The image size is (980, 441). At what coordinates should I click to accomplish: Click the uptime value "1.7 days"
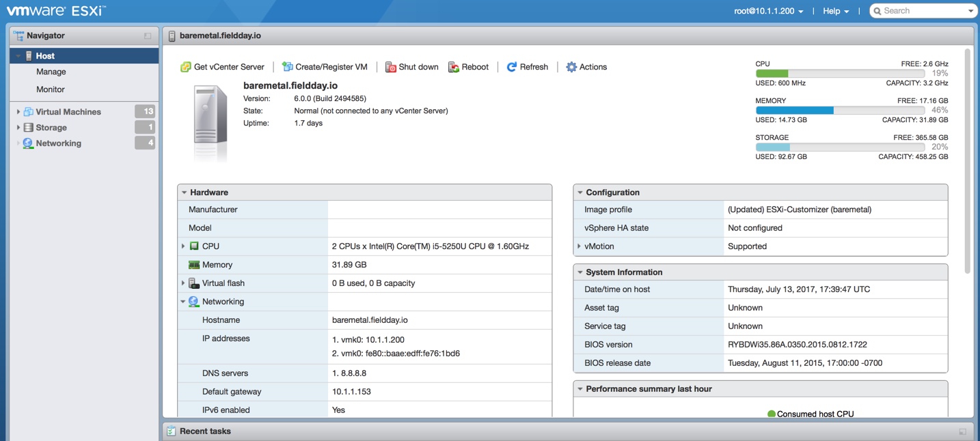(308, 123)
